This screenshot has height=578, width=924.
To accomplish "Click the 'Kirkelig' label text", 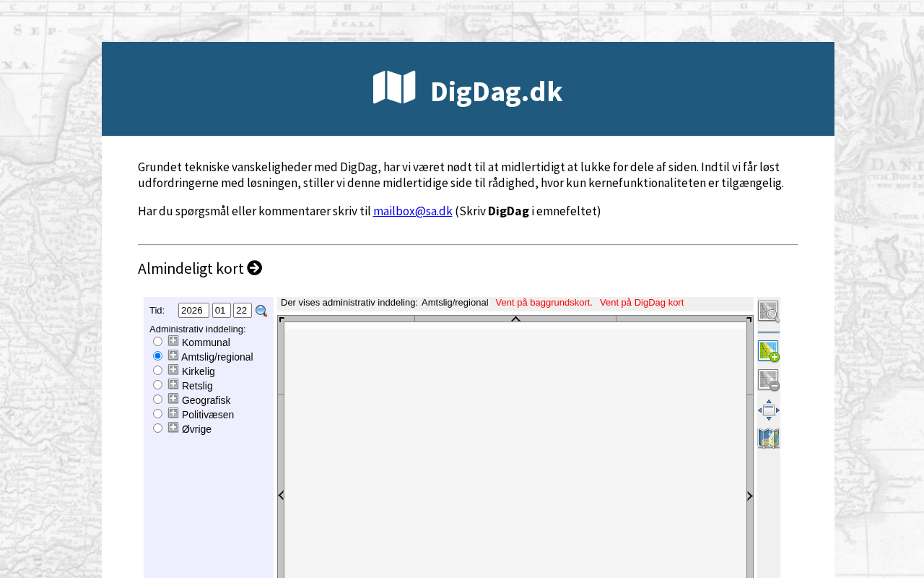I will tap(199, 371).
